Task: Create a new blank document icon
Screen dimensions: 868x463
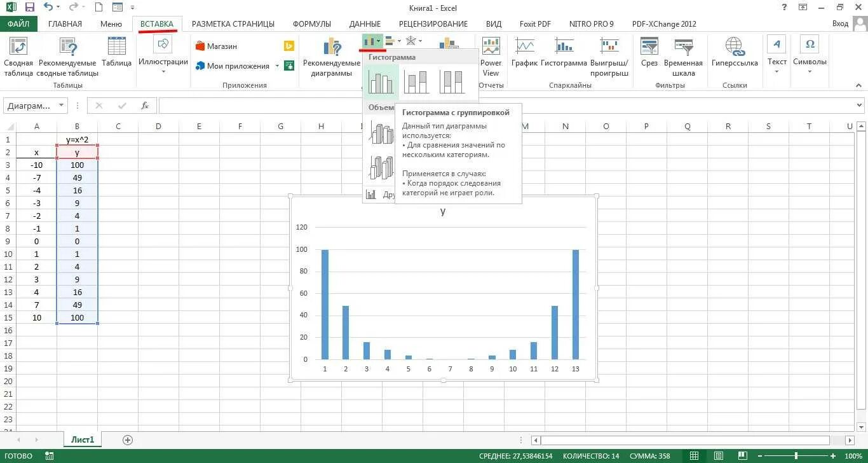Action: click(98, 8)
